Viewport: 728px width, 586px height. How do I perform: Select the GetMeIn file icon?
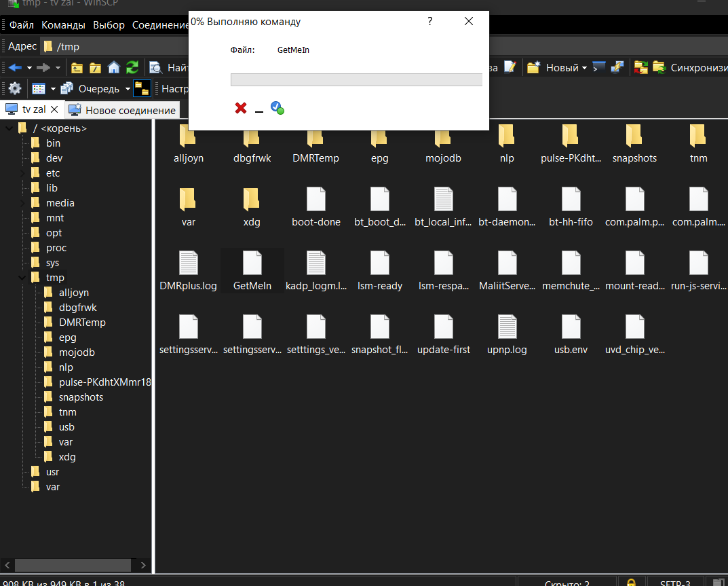click(252, 263)
